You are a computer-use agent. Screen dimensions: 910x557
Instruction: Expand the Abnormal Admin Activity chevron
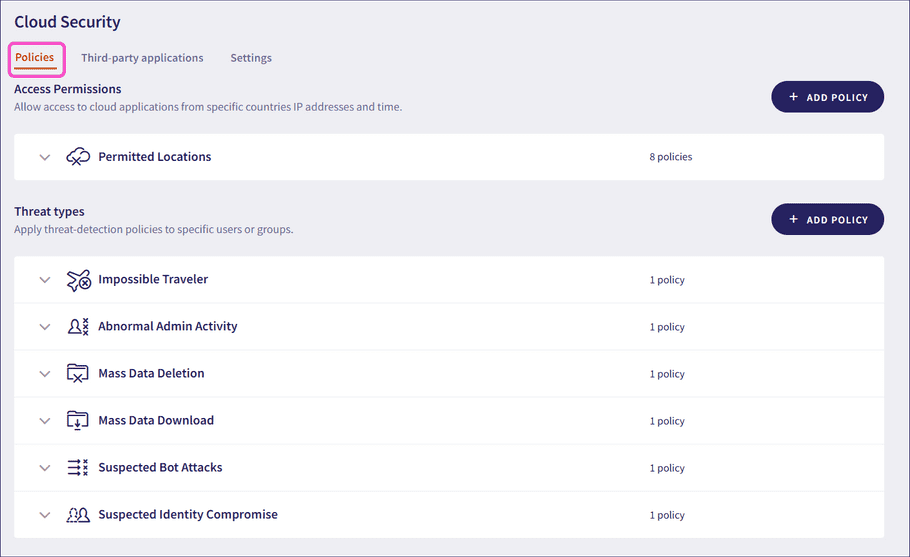click(x=45, y=327)
